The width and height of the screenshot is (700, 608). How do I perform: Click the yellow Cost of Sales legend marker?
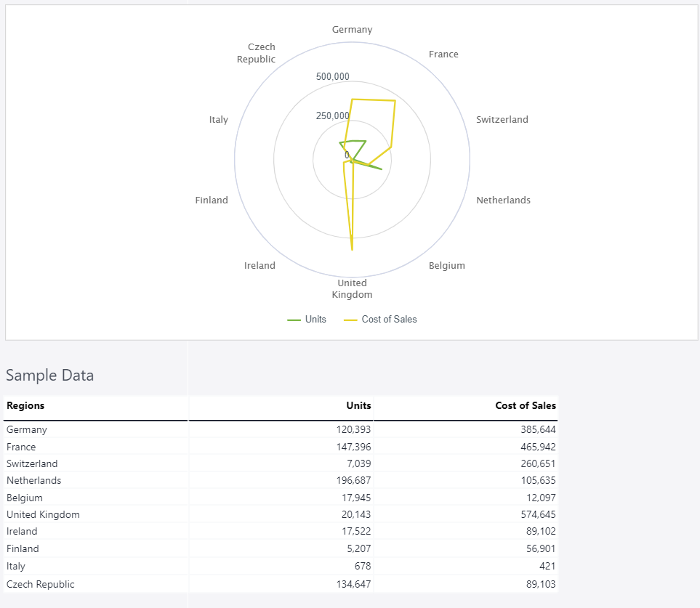[350, 320]
